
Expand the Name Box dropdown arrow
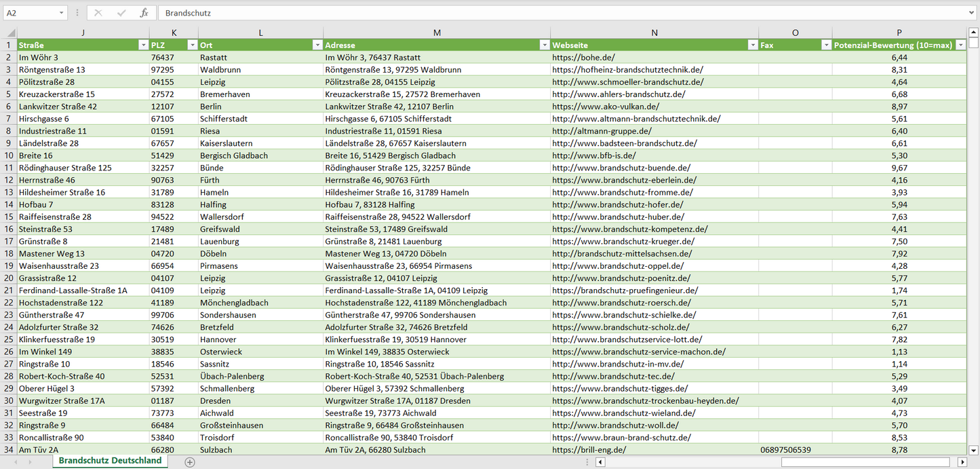tap(61, 13)
